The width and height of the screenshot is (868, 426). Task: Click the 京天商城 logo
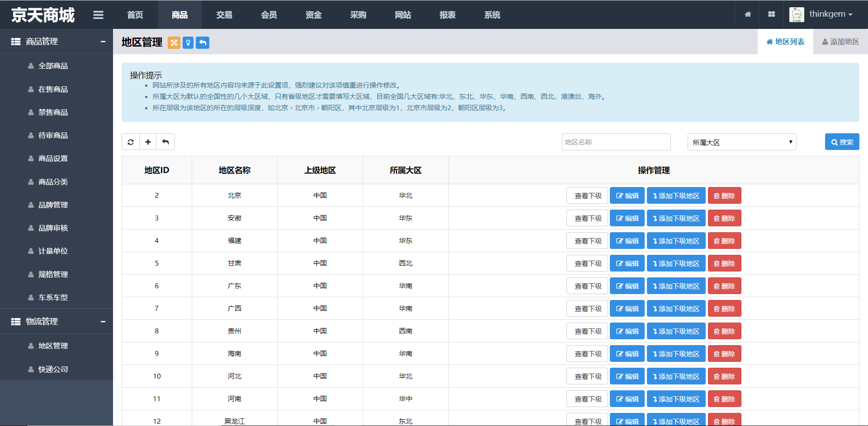pos(43,15)
